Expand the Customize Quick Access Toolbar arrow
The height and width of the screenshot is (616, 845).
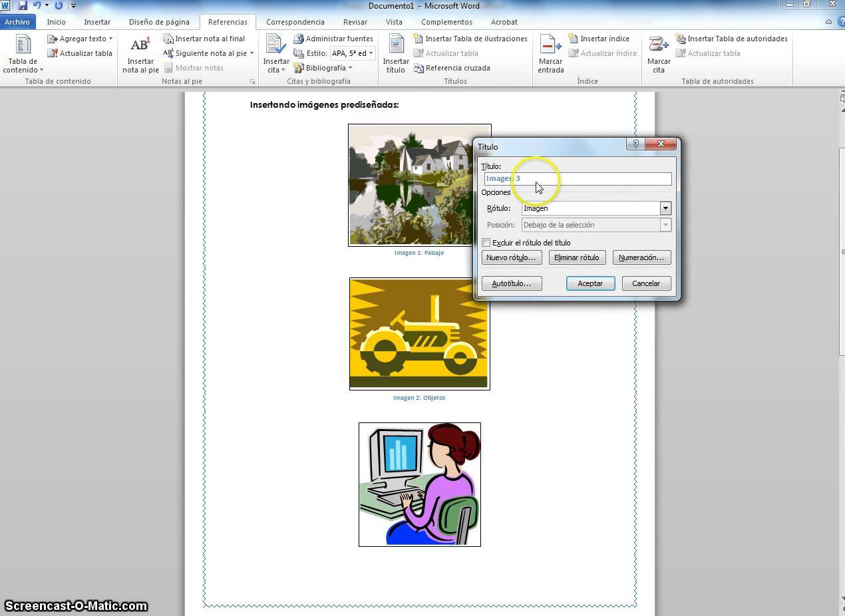click(73, 6)
